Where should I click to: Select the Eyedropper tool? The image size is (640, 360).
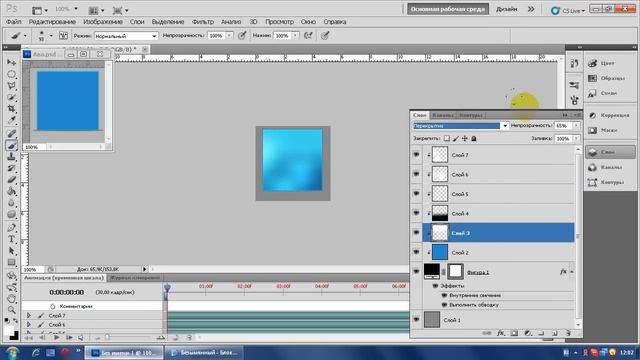(11, 121)
